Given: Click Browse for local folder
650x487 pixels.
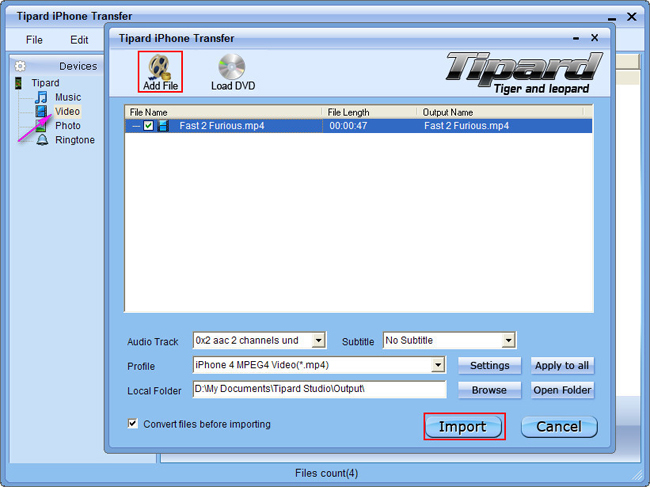Looking at the screenshot, I should click(x=490, y=390).
